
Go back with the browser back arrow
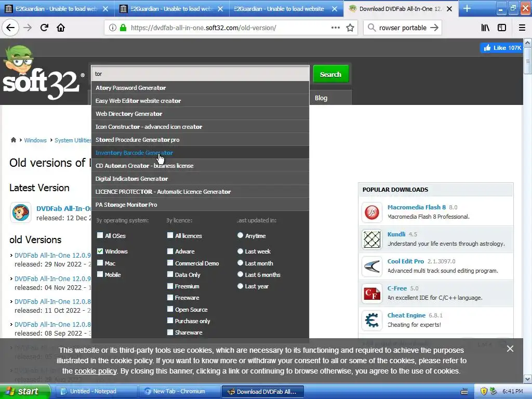pyautogui.click(x=10, y=28)
